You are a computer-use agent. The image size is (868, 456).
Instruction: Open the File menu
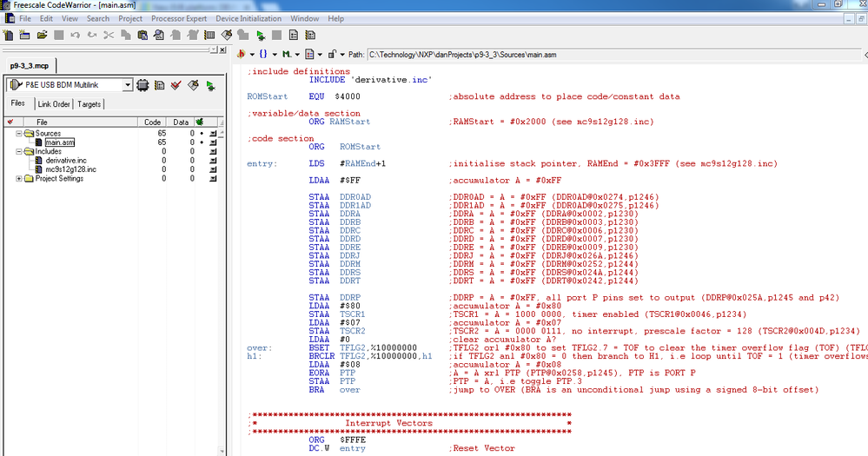click(x=25, y=18)
